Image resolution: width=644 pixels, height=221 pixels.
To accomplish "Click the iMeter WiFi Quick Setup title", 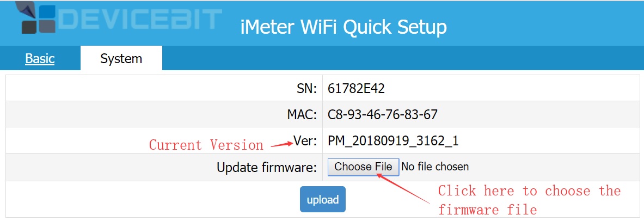I will point(344,27).
